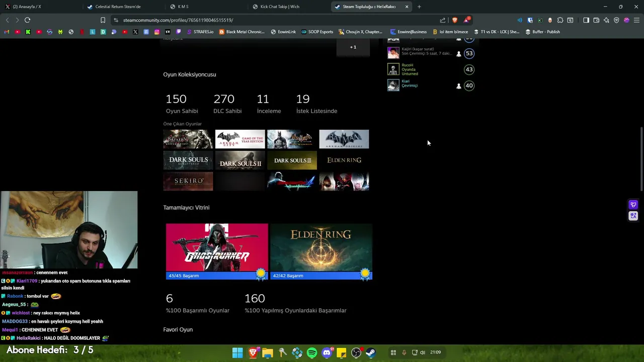
Task: Open the Windows Start menu
Action: coord(237,352)
